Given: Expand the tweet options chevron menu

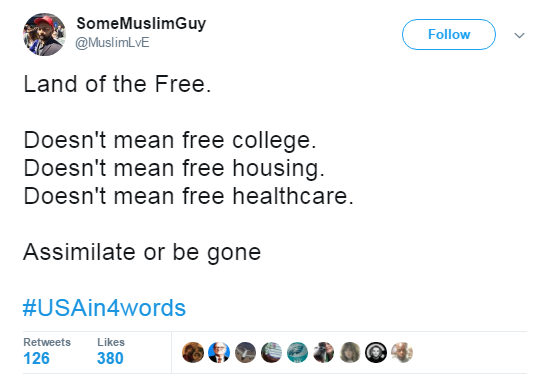Looking at the screenshot, I should pos(519,35).
